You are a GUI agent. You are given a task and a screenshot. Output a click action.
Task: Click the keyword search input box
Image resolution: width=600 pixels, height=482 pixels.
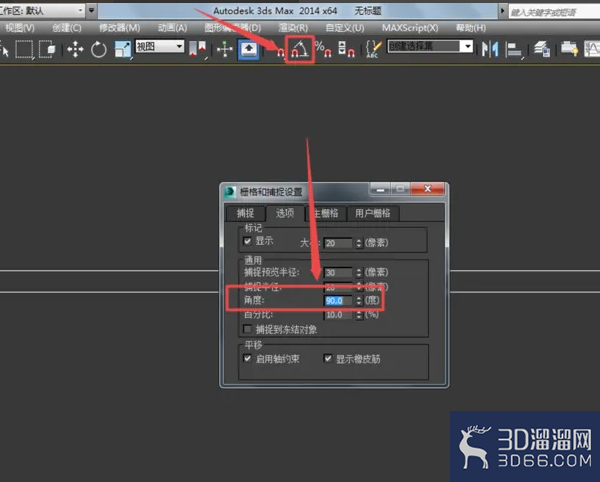554,12
